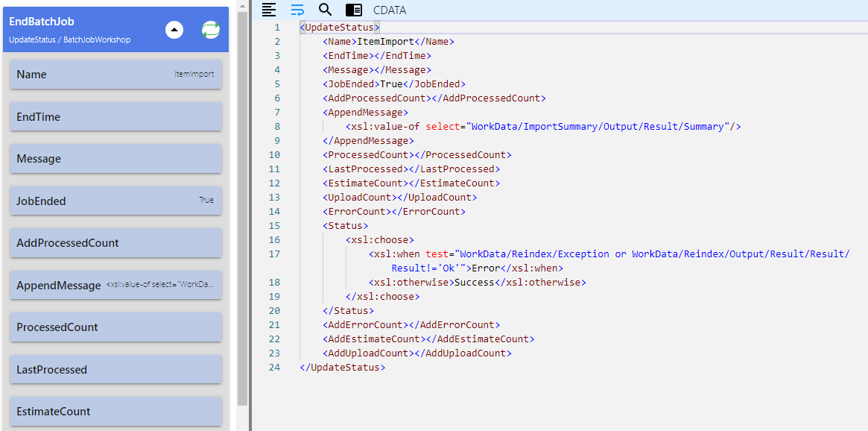Click the left panel vertical scrollbar

(x=242, y=208)
